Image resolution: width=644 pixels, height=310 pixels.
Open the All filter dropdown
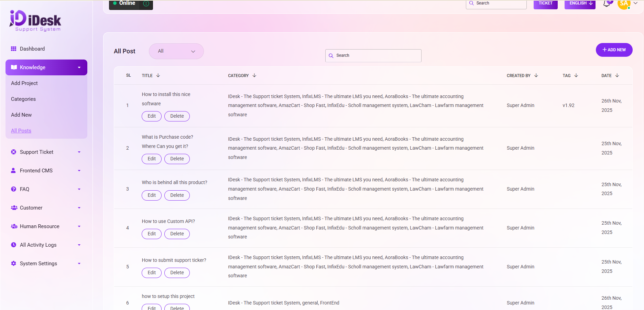click(176, 51)
